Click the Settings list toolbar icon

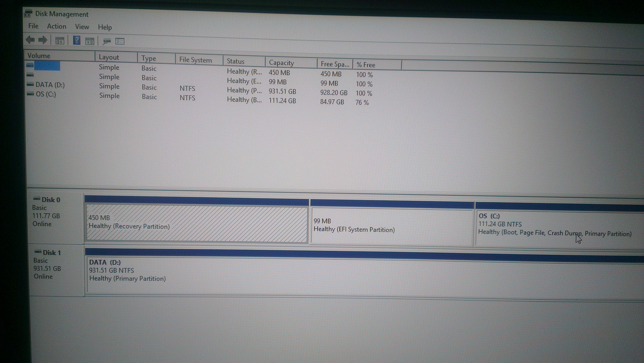[x=120, y=41]
